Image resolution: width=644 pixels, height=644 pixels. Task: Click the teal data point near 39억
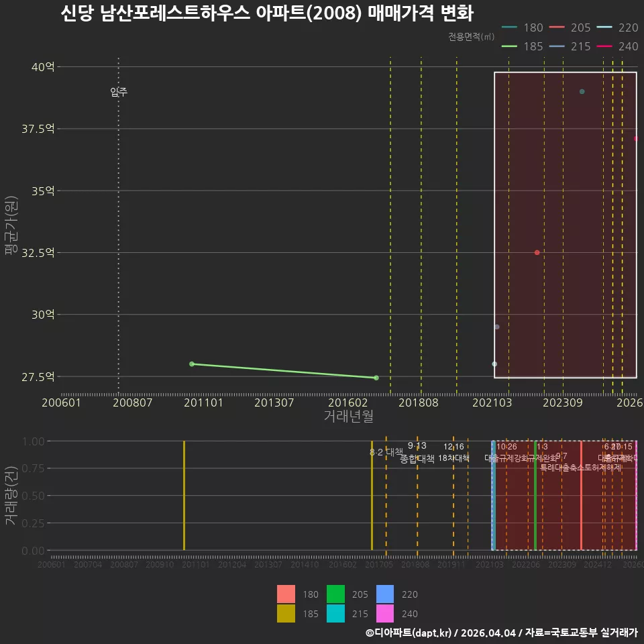tap(582, 92)
